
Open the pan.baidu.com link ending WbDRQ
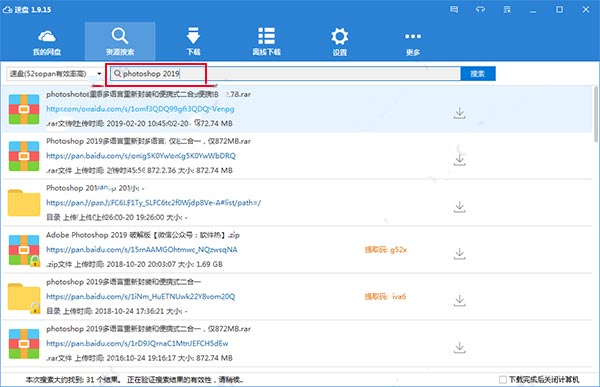pos(141,156)
